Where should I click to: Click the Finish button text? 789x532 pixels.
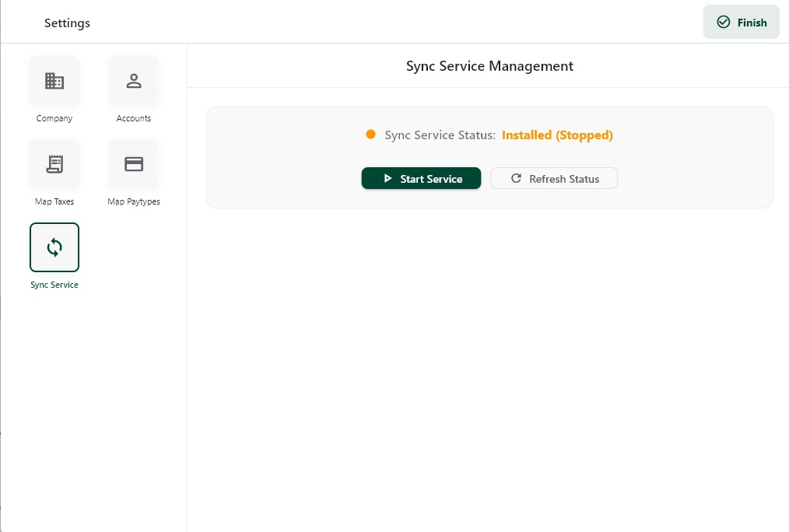pyautogui.click(x=752, y=23)
